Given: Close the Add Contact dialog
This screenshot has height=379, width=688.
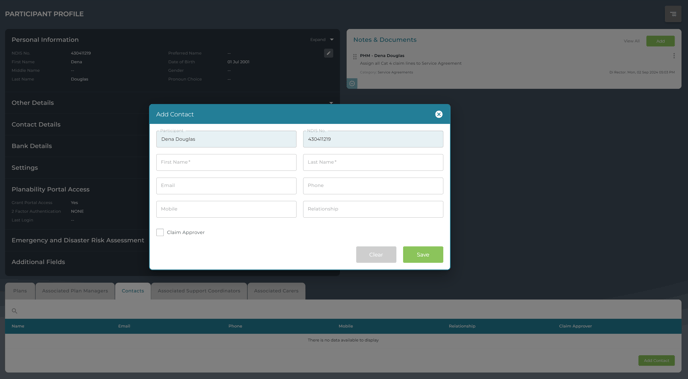Looking at the screenshot, I should (x=438, y=114).
